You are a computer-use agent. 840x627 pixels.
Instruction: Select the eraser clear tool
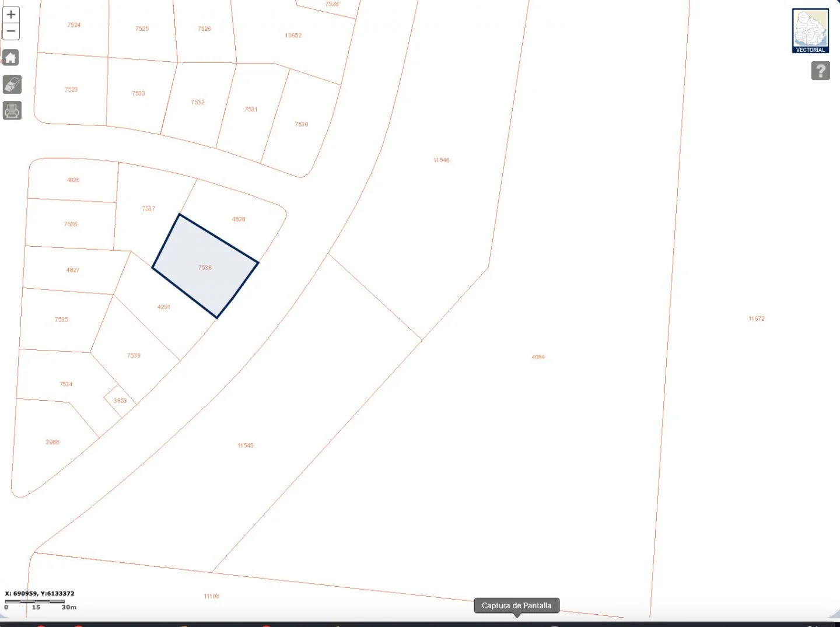pos(12,85)
